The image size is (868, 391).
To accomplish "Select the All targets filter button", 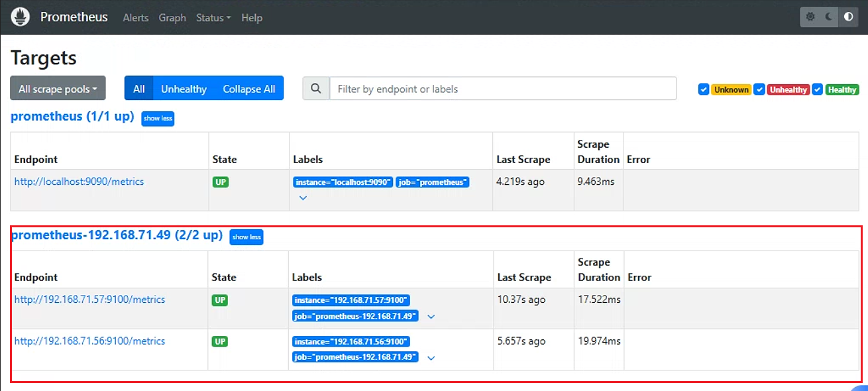I will (x=138, y=89).
